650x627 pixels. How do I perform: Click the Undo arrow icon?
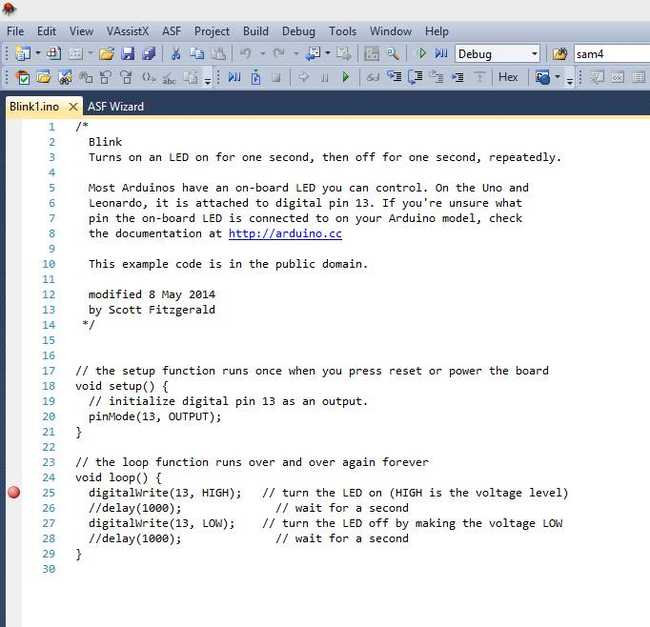[x=246, y=53]
